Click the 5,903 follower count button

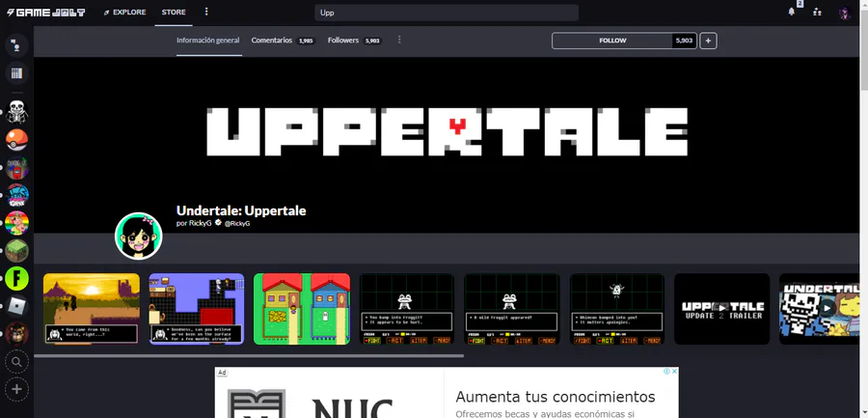point(684,41)
